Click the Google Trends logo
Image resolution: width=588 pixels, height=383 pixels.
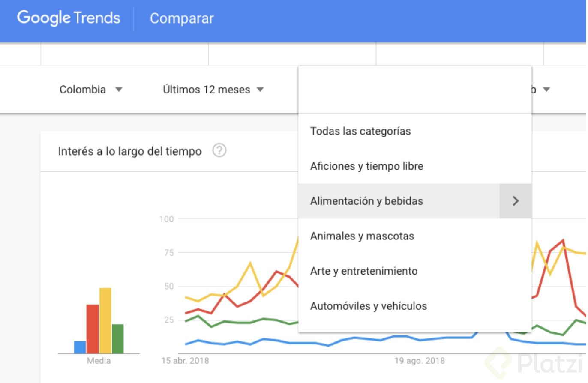69,18
